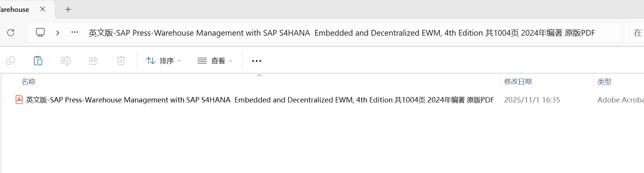The height and width of the screenshot is (173, 644).
Task: Close the Warehouse tab
Action: pyautogui.click(x=43, y=9)
